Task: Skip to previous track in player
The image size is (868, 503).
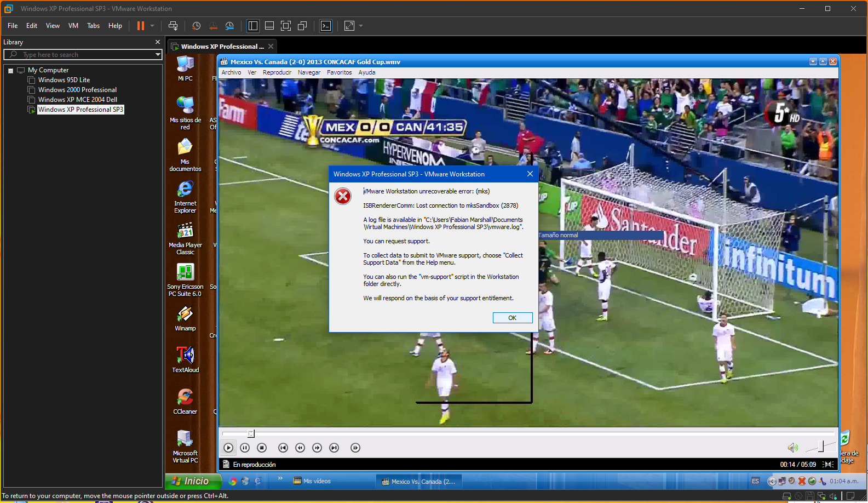Action: tap(283, 448)
